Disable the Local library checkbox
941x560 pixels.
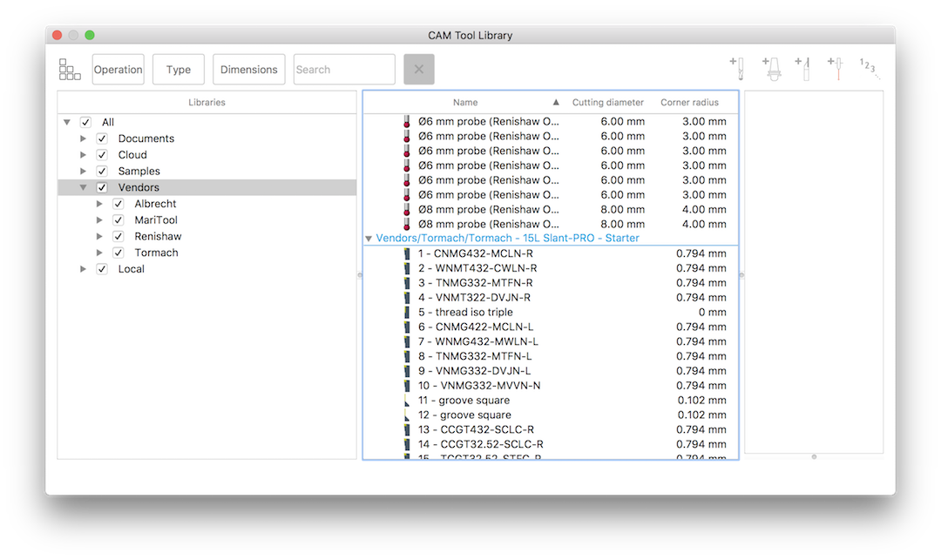pos(102,268)
